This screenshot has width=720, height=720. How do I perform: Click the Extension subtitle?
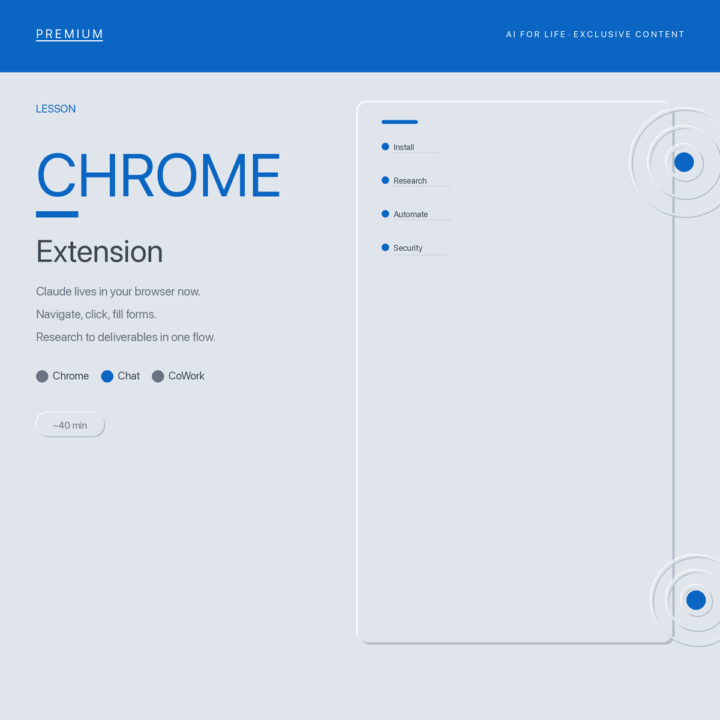pyautogui.click(x=100, y=252)
